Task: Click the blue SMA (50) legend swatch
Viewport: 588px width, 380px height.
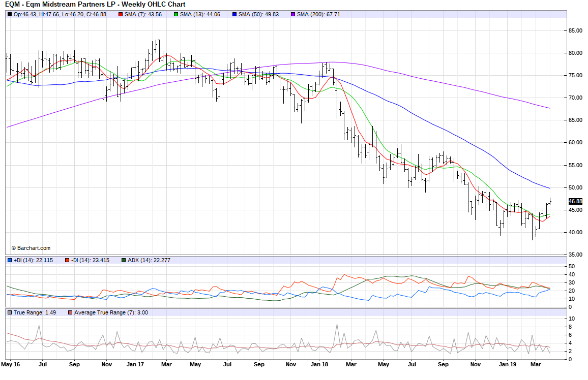Action: point(234,15)
